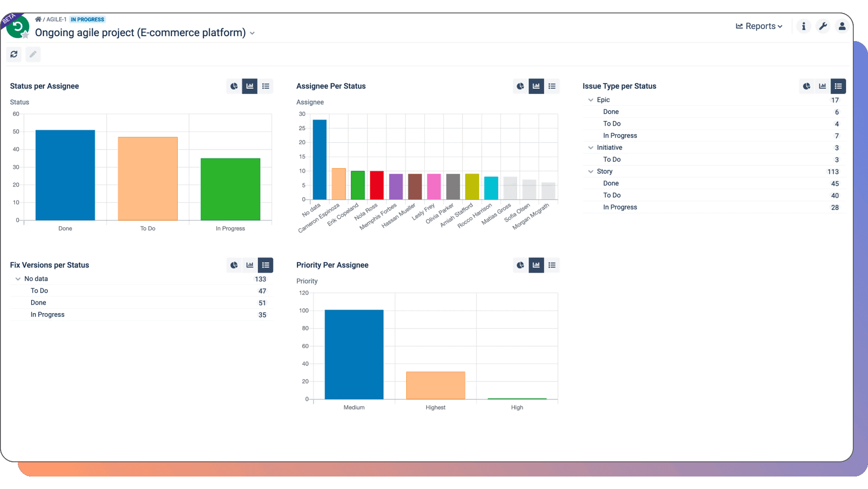This screenshot has height=489, width=868.
Task: Switch Status per Assignee to list view
Action: click(266, 86)
